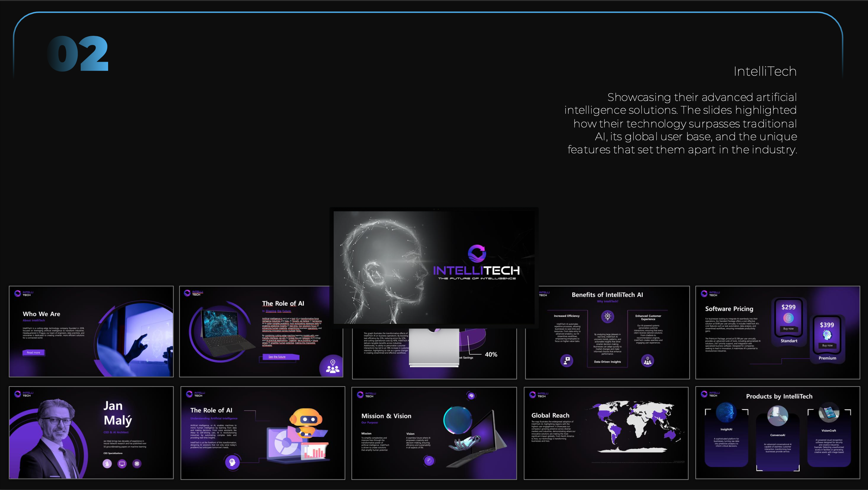Click the ConversoAI product image
This screenshot has width=868, height=490.
click(777, 416)
